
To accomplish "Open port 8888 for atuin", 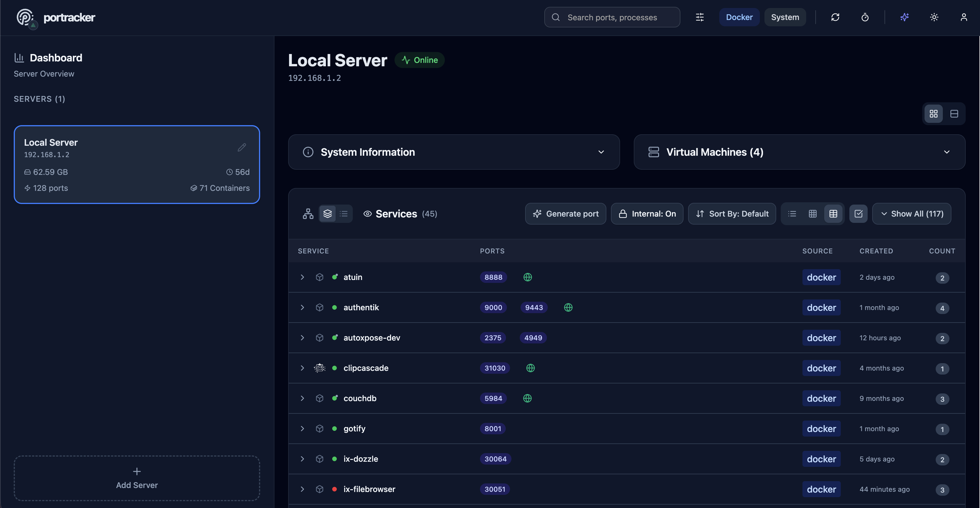I will 493,277.
